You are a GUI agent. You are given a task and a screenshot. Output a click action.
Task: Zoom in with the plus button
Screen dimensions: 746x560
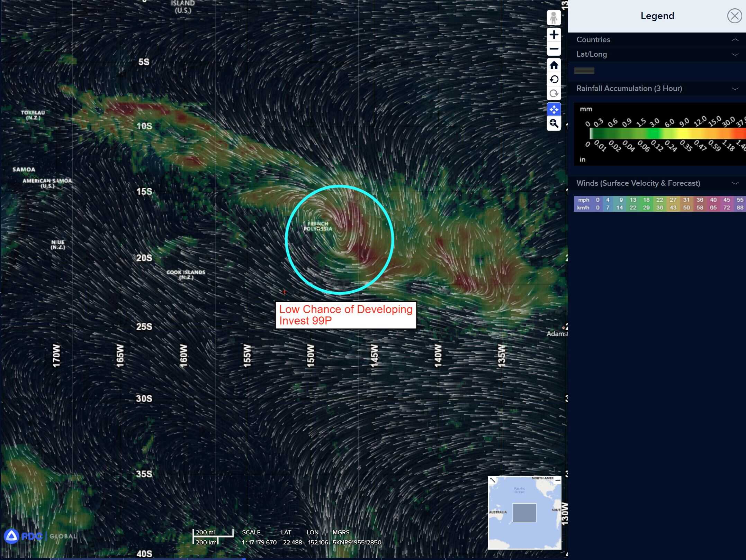coord(554,35)
